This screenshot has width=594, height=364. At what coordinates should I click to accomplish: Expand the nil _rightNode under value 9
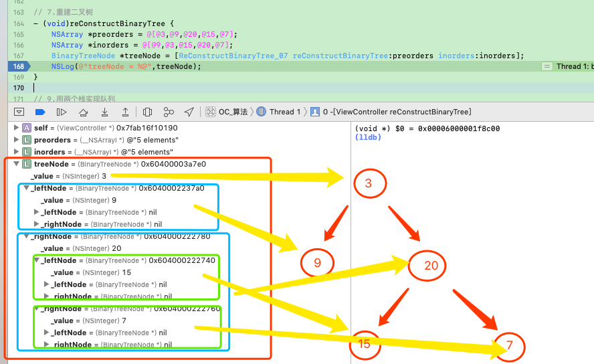coord(36,224)
